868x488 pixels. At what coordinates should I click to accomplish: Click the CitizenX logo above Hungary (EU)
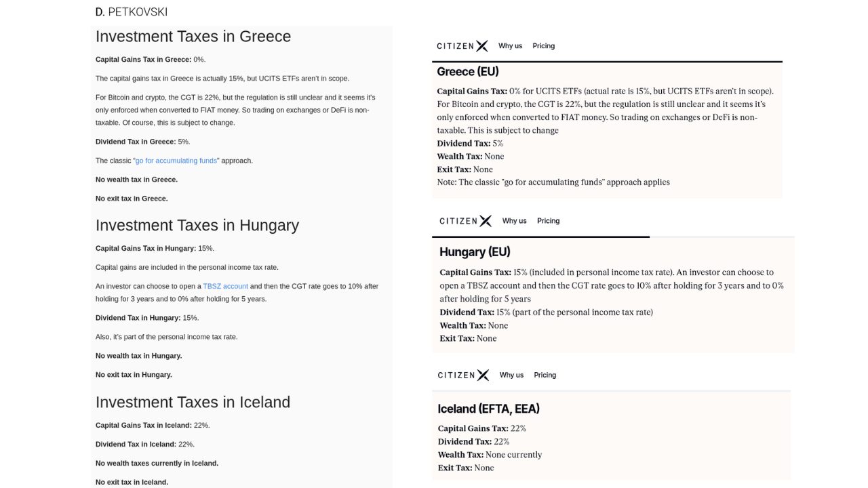coord(465,221)
